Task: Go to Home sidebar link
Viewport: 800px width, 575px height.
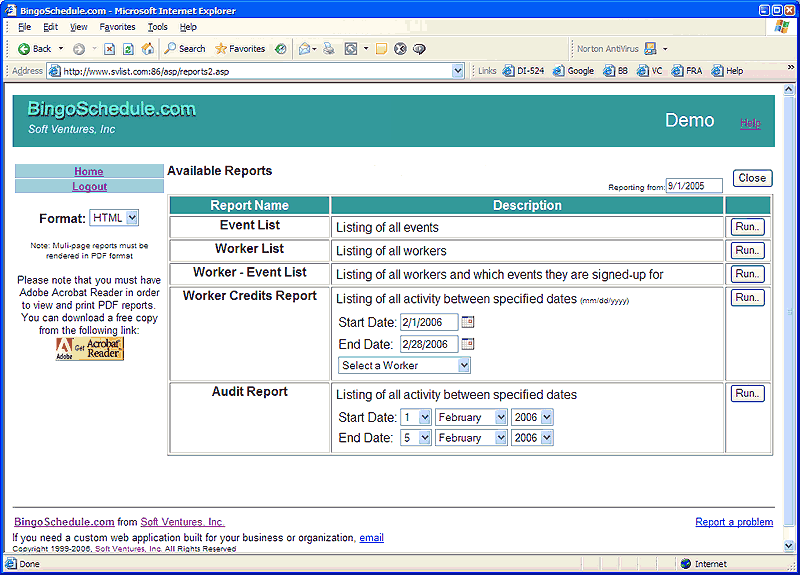Action: click(89, 171)
